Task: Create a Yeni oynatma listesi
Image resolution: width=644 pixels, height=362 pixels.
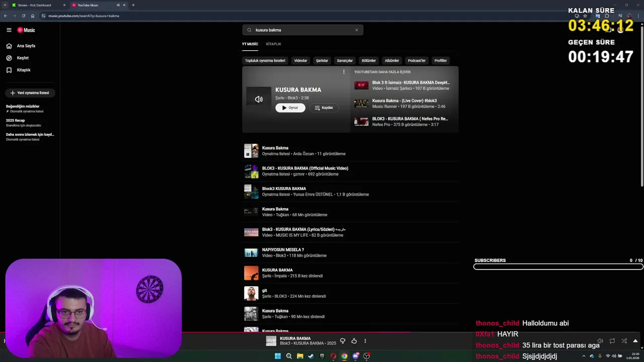Action: point(30,93)
